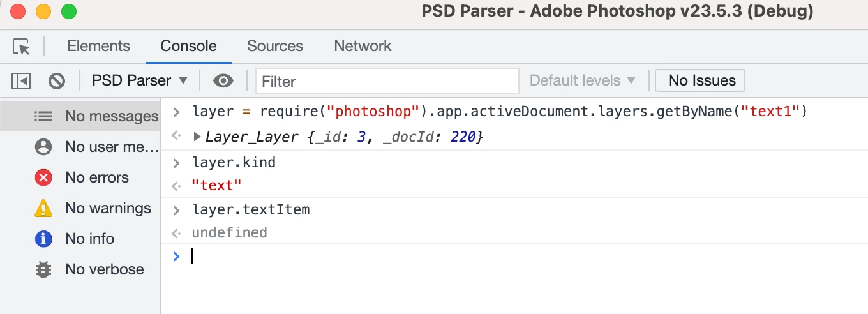The width and height of the screenshot is (868, 314).
Task: Filter by No warnings yellow triangle
Action: point(43,208)
